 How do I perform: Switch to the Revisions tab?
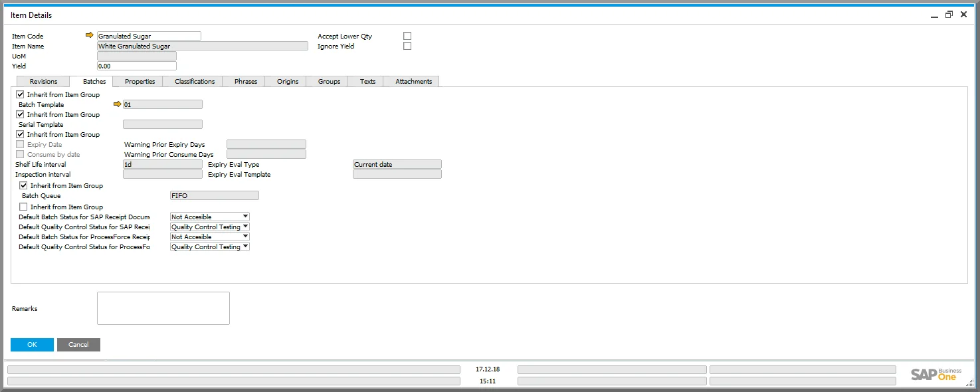click(x=44, y=81)
